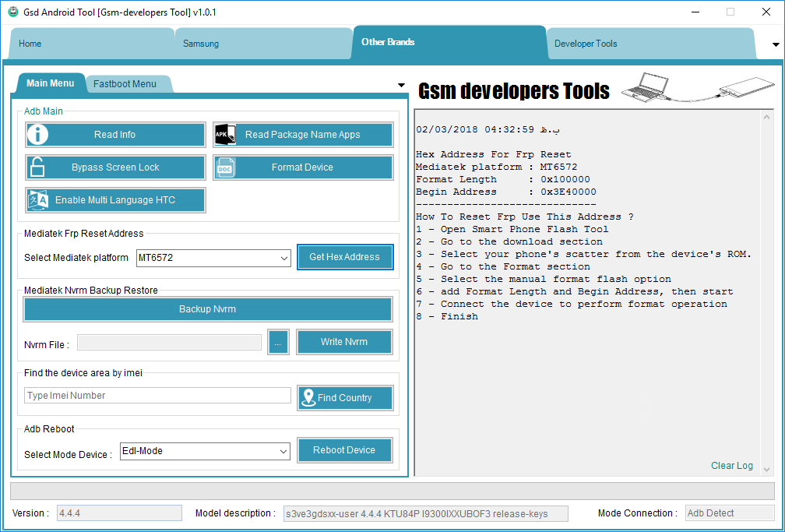Click the translate icon on Enable Multi Language HTC
This screenshot has width=785, height=532.
[x=38, y=200]
